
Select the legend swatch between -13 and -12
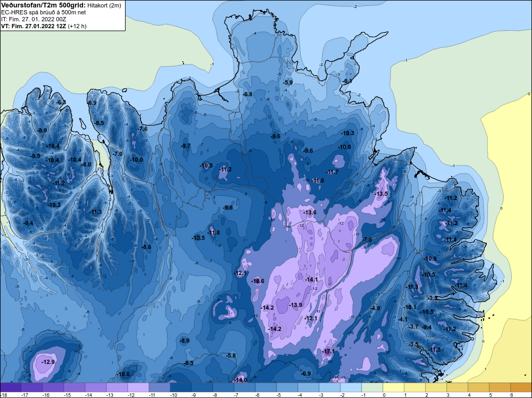click(x=117, y=387)
